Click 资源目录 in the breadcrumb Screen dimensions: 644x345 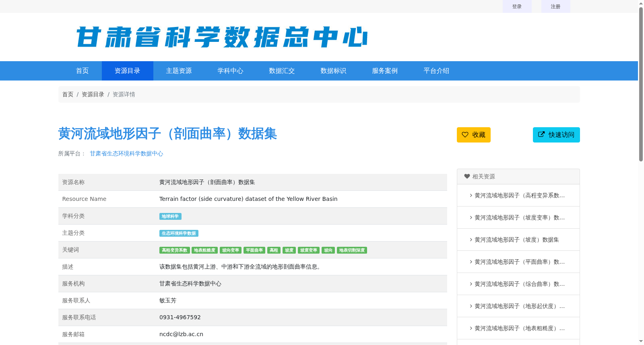(x=93, y=94)
